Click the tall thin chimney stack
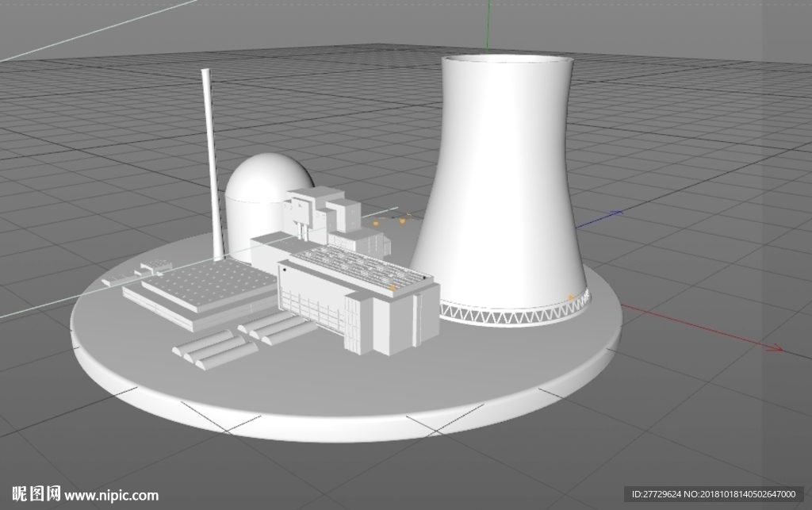 [213, 165]
